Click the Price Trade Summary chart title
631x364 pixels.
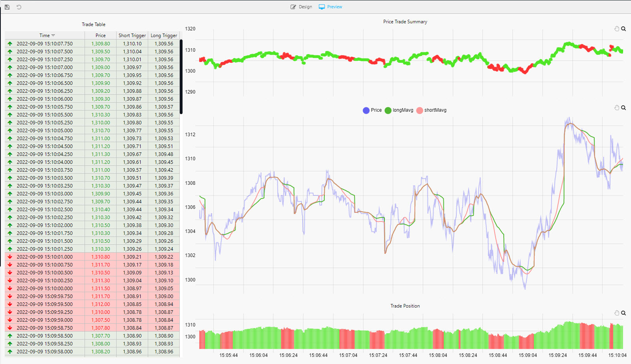pyautogui.click(x=405, y=22)
